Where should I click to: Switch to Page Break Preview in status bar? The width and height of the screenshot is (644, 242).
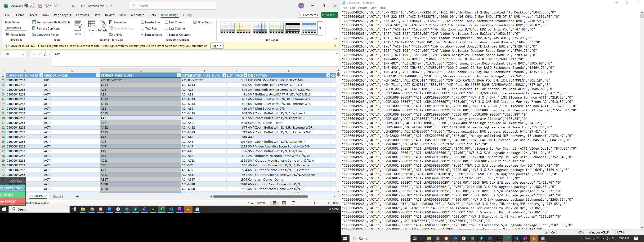294,203
